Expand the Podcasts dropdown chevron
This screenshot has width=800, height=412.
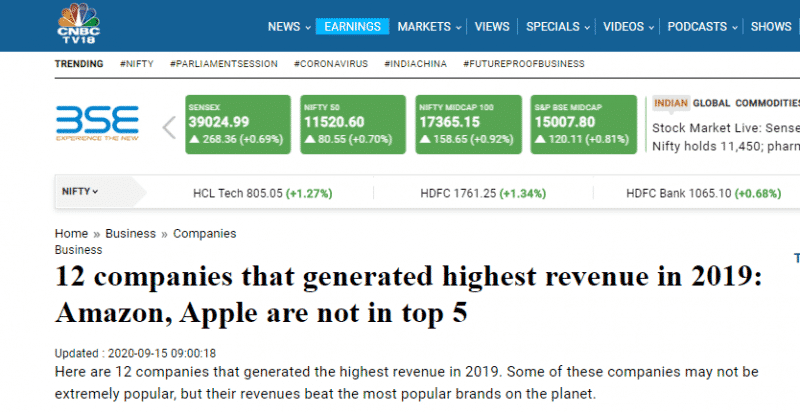coord(735,28)
